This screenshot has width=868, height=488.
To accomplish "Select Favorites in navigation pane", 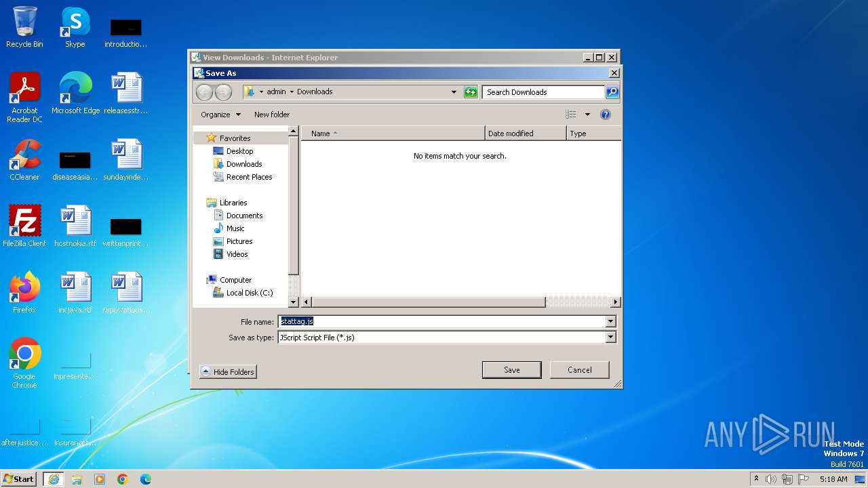I will pos(235,138).
